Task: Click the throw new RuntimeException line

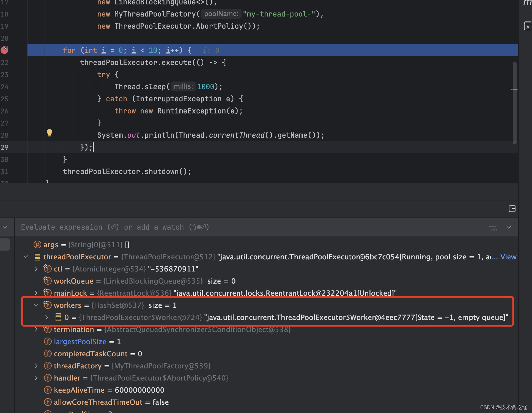Action: [179, 111]
